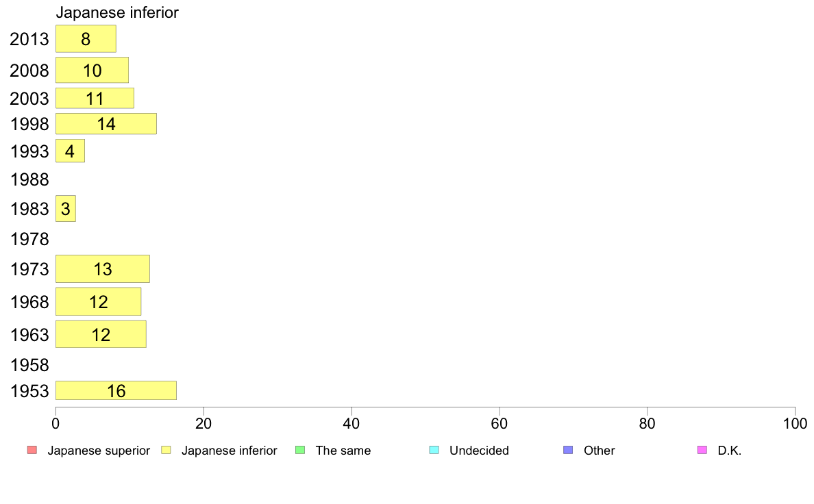Select the 1983 bar showing 3
This screenshot has width=814, height=504.
coord(65,209)
